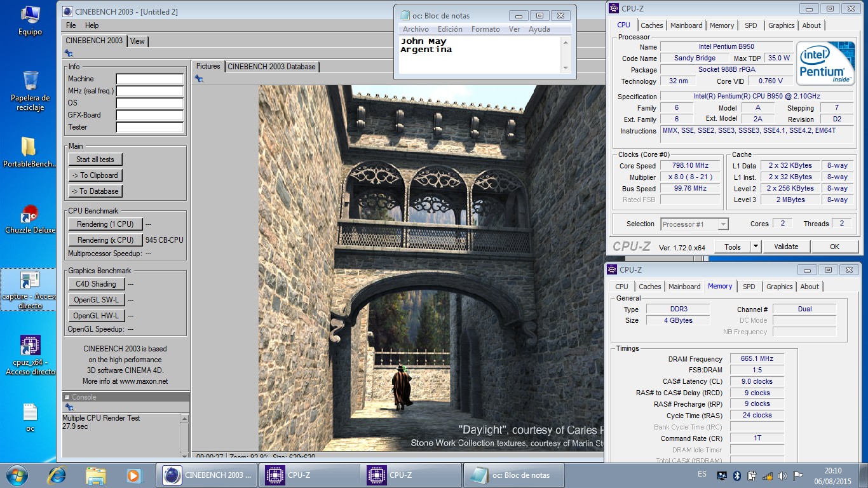Click Validate button in CPU-Z
The width and height of the screenshot is (868, 488).
[786, 247]
